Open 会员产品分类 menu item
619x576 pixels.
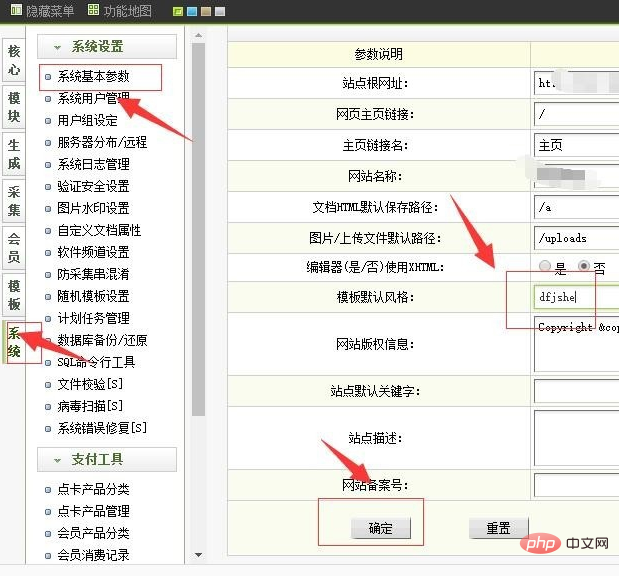pos(93,533)
